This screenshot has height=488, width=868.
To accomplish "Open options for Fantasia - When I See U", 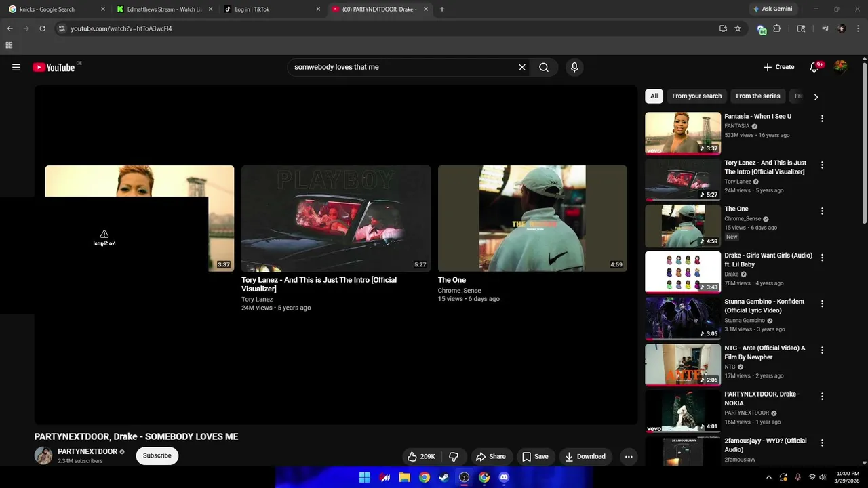I will tap(822, 119).
